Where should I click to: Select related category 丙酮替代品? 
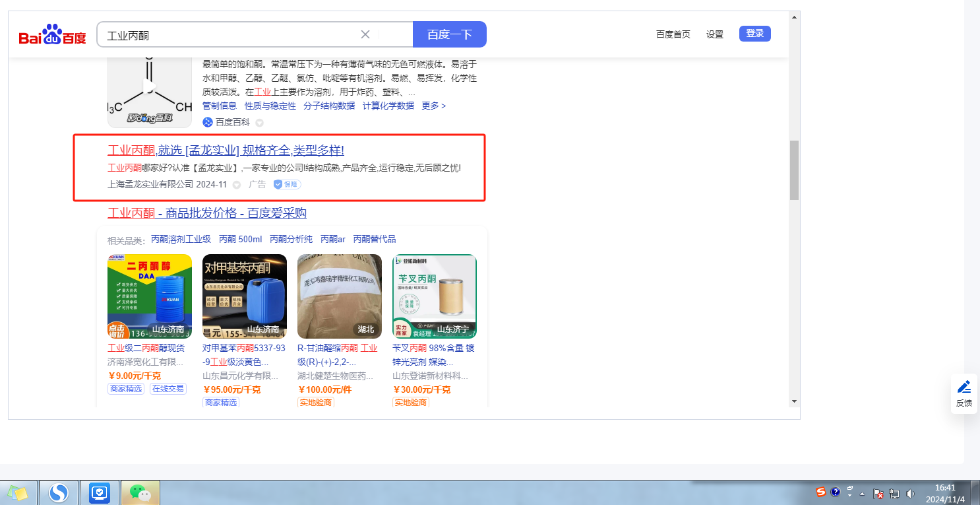coord(375,239)
